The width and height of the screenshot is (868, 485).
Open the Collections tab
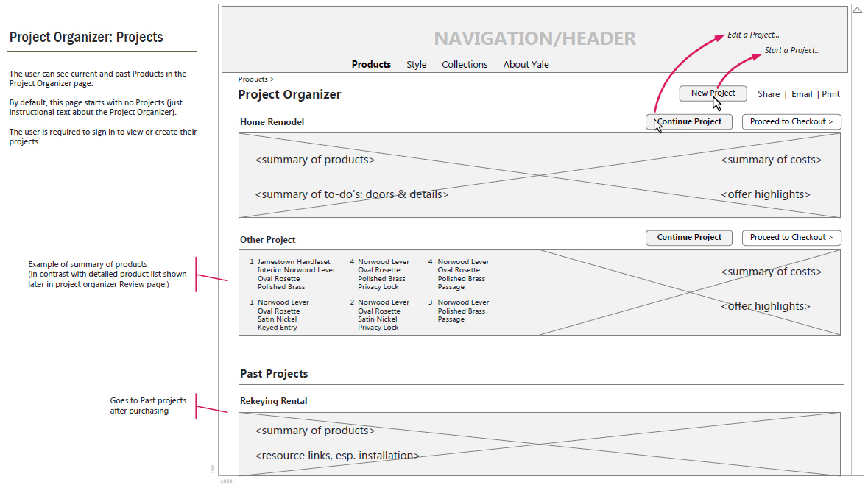click(465, 65)
